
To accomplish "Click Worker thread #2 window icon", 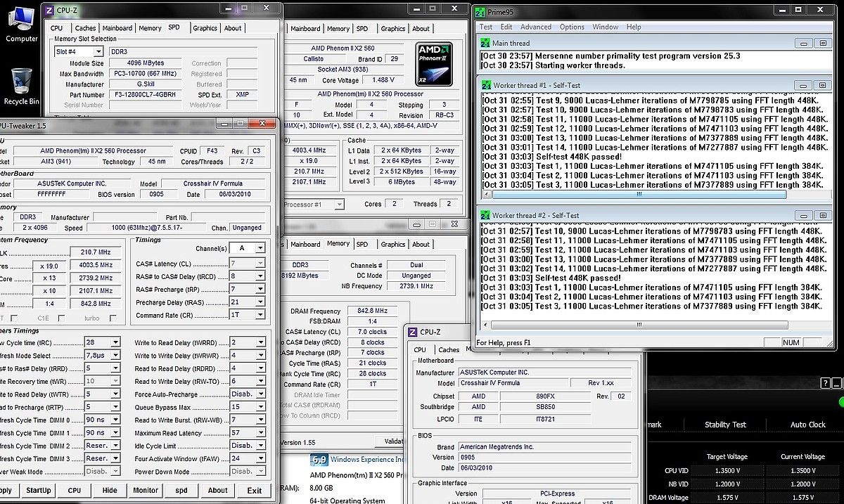I will [x=486, y=215].
